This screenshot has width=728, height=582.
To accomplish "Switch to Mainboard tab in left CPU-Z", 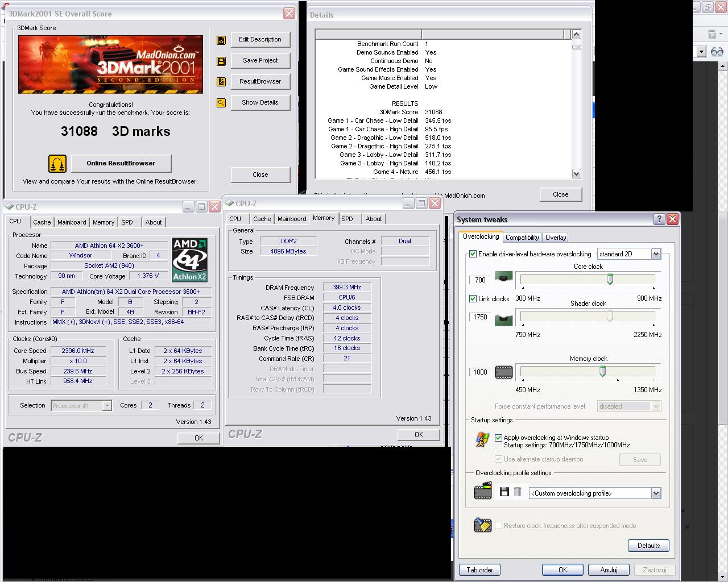I will point(72,222).
